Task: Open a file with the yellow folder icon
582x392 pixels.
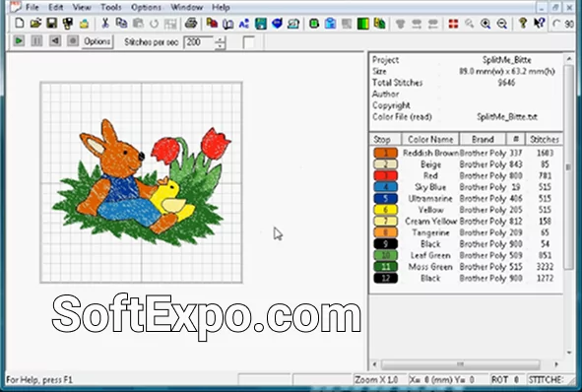Action: pos(35,24)
